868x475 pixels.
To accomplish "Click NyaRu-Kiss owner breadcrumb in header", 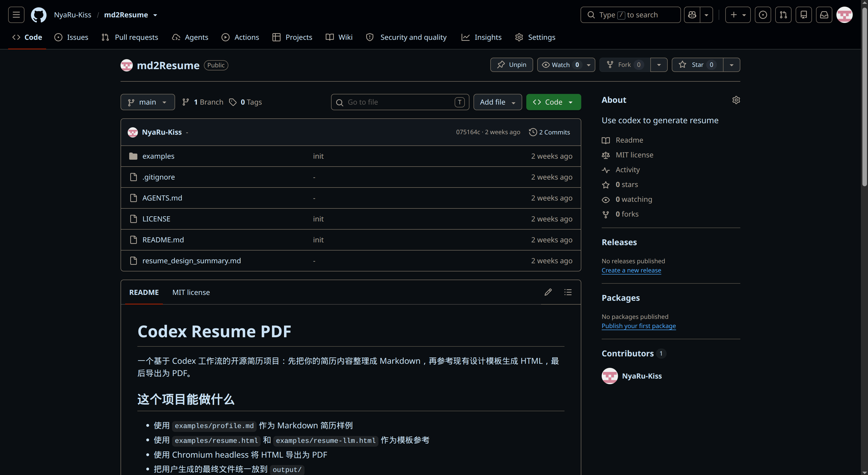I will [x=72, y=15].
